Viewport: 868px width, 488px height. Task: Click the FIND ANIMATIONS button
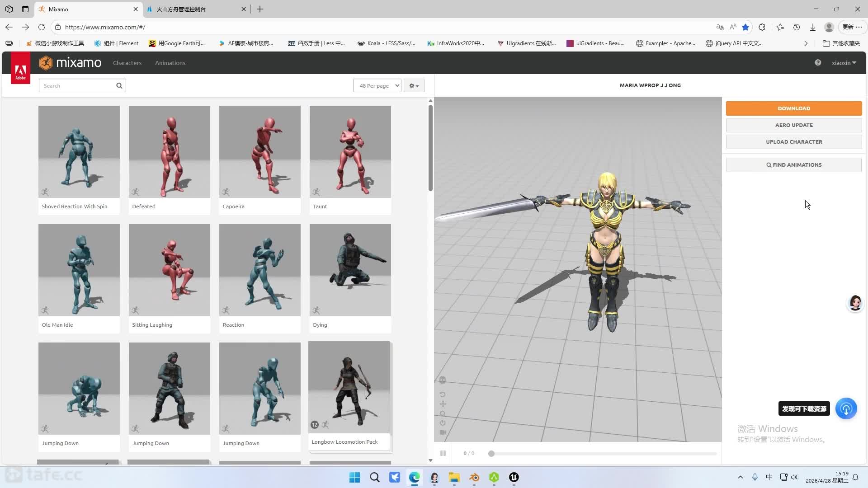tap(794, 165)
